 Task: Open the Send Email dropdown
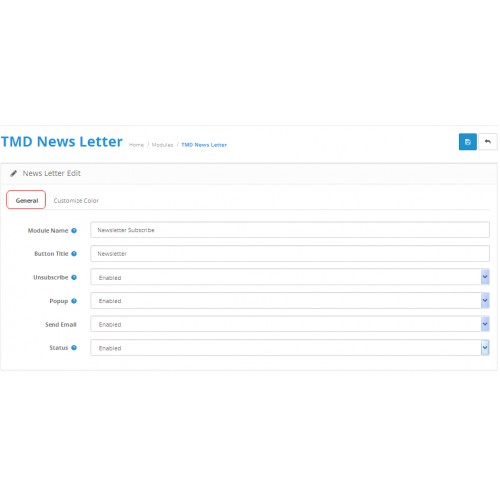point(290,324)
